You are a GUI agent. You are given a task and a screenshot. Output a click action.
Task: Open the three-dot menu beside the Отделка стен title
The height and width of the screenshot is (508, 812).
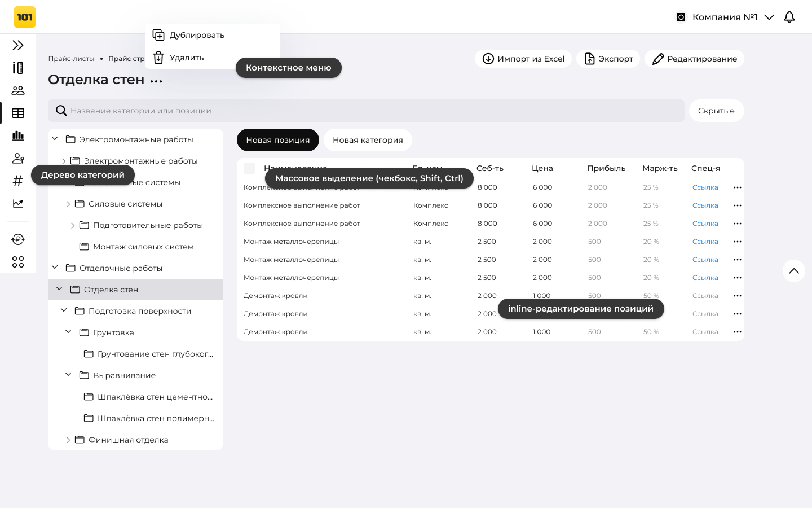click(156, 81)
